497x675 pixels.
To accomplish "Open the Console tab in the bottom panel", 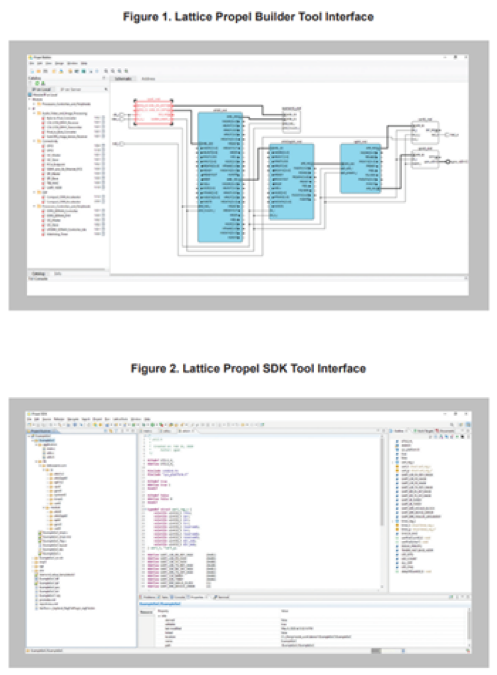I will (177, 597).
